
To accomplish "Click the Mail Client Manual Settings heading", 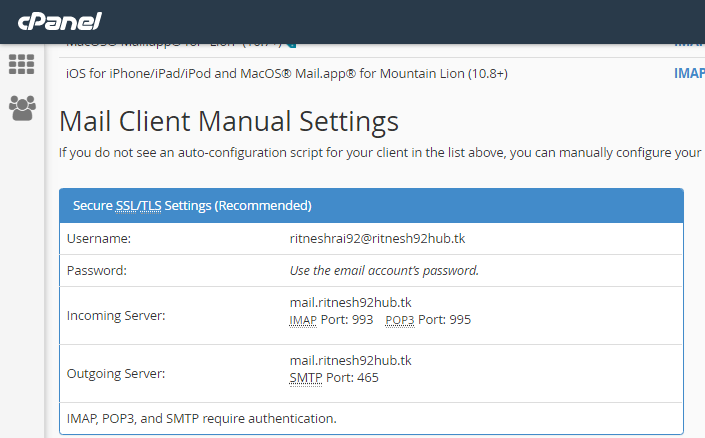I will coord(229,122).
